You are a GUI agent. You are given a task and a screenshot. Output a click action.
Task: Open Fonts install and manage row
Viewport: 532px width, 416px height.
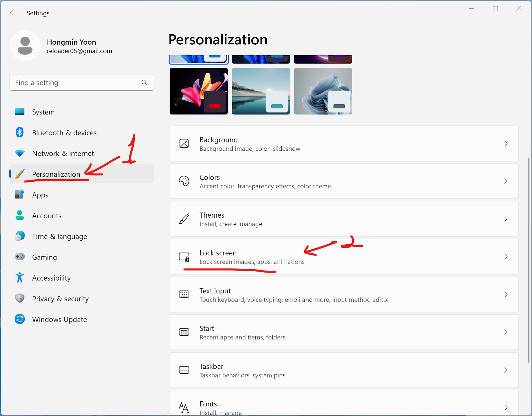coord(344,403)
